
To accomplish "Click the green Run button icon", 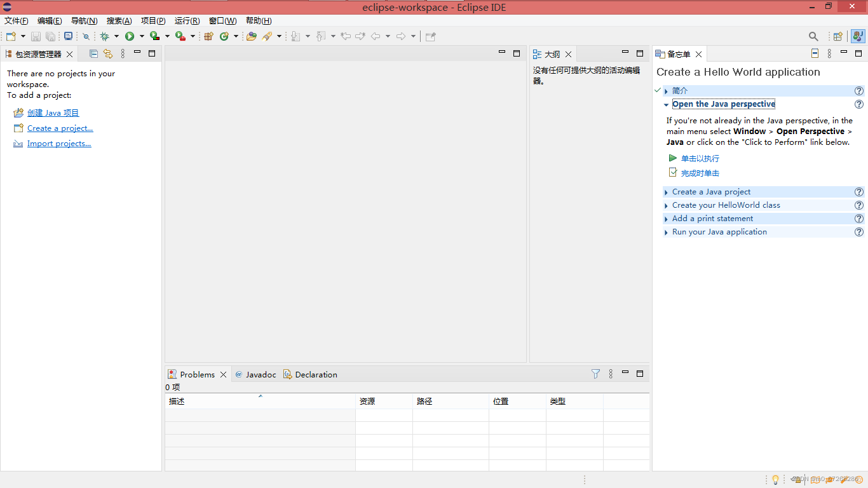I will tap(130, 36).
